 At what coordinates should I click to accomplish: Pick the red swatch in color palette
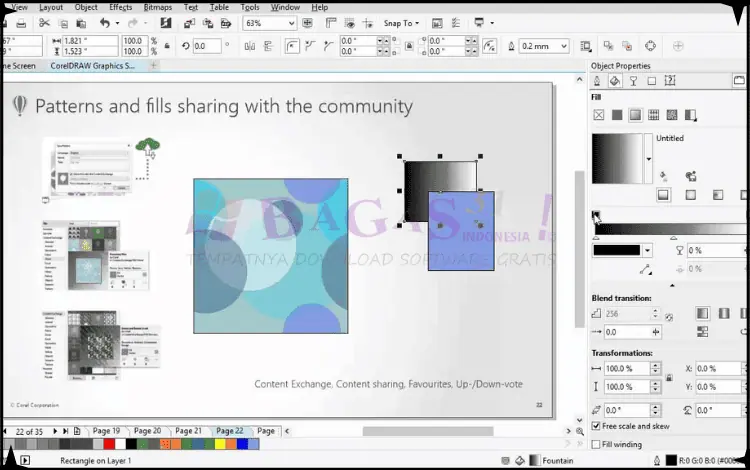[x=108, y=443]
